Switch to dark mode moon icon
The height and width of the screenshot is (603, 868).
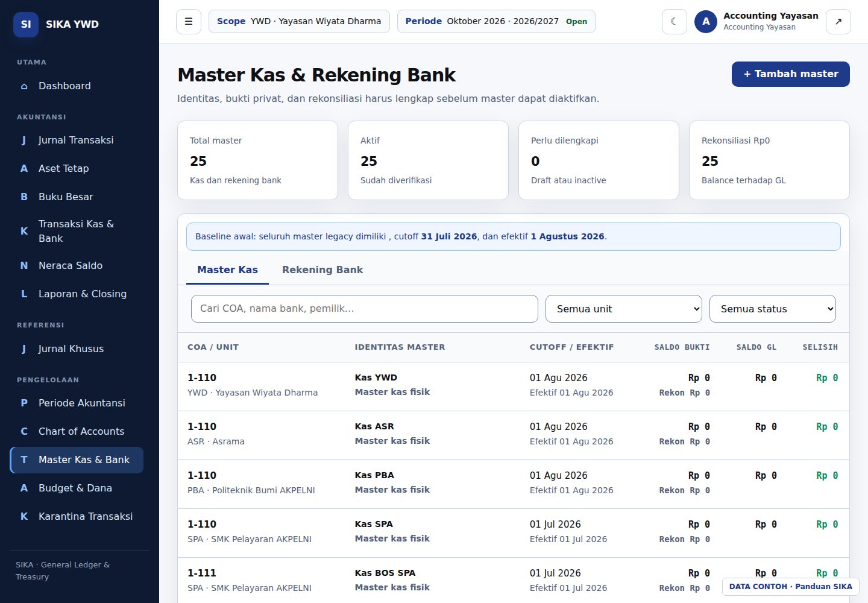(x=675, y=22)
